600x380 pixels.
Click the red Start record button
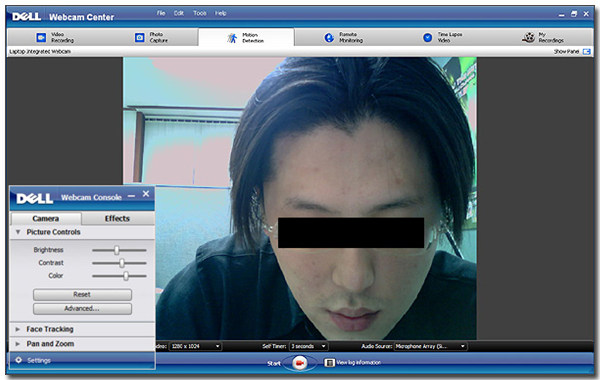(x=300, y=362)
